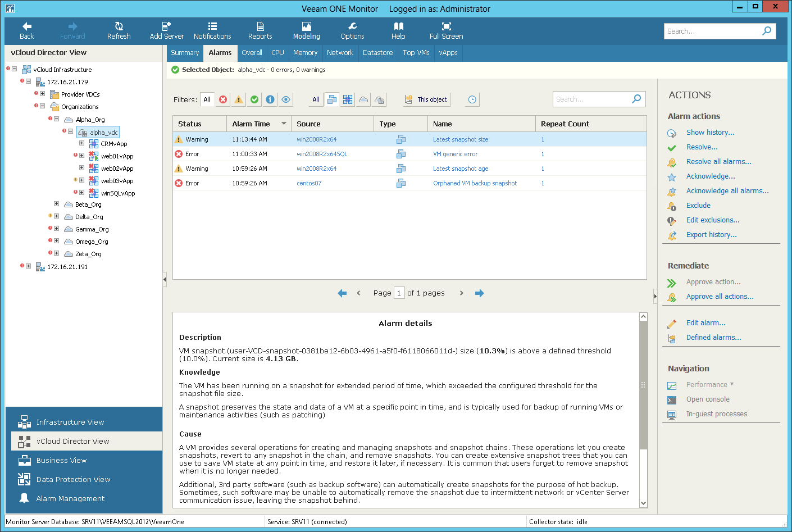
Task: Collapse the vCloud Infrastructure tree node
Action: point(14,69)
